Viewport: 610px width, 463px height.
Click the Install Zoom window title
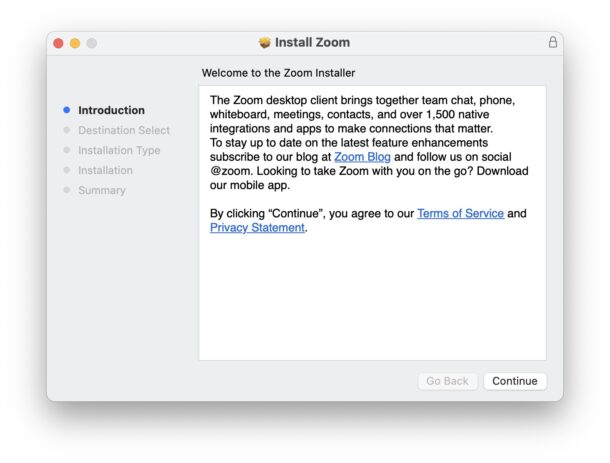point(313,43)
